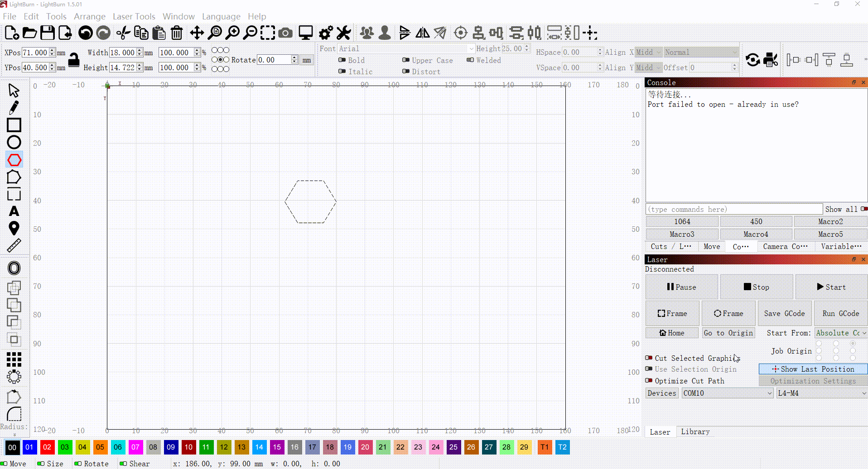The width and height of the screenshot is (868, 469).
Task: Switch to the Library tab
Action: coord(695,431)
